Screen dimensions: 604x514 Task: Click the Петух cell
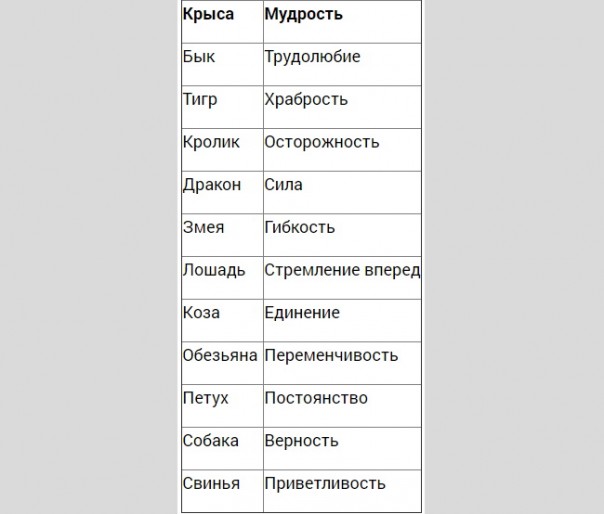pos(206,399)
